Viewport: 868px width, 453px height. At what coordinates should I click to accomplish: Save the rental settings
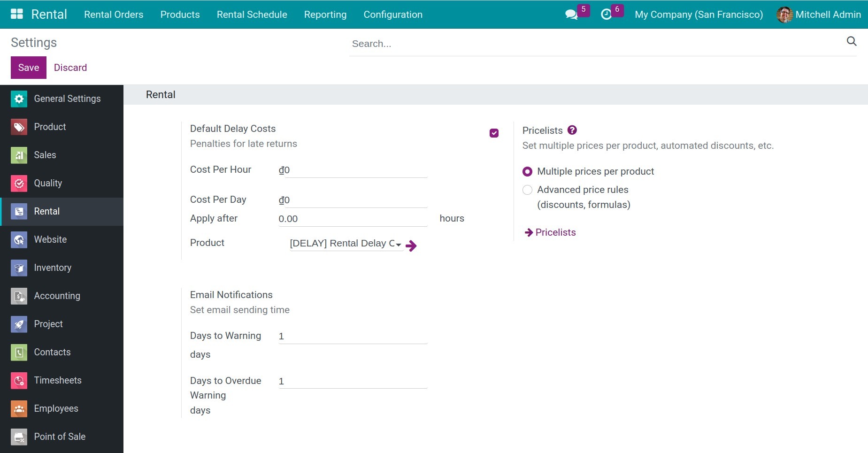tap(28, 67)
